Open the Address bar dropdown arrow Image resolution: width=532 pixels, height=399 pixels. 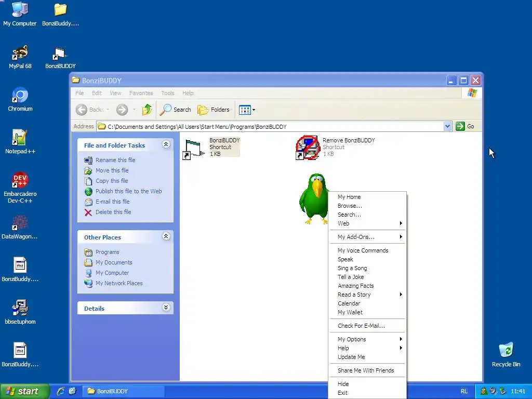[447, 126]
